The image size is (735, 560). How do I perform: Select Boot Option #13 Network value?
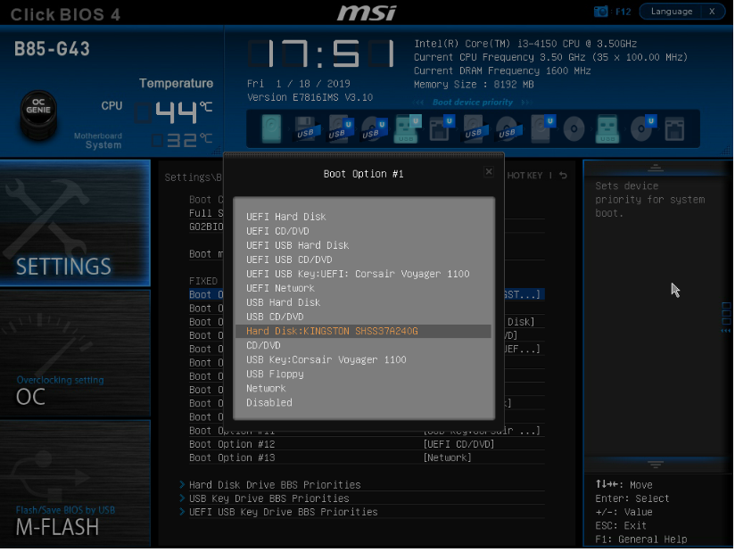click(447, 457)
